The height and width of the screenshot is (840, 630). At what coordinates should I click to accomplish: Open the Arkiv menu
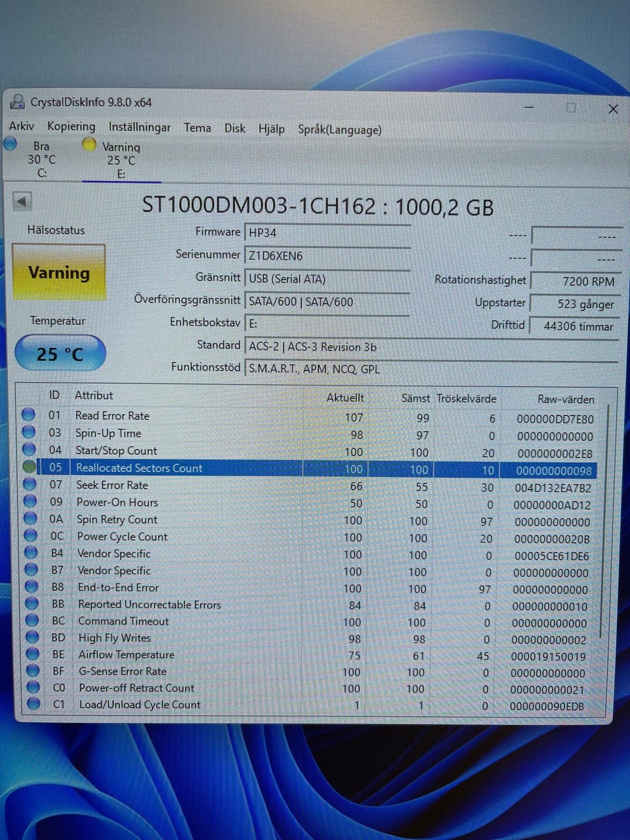click(x=22, y=126)
